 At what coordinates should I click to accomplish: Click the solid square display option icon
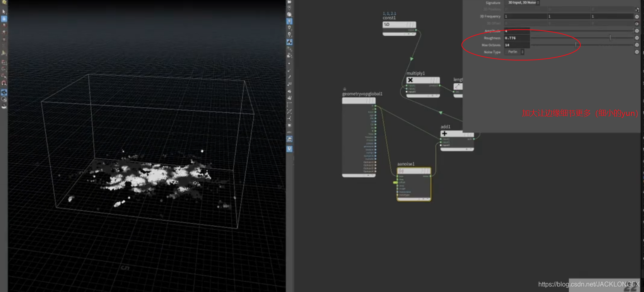point(289,125)
